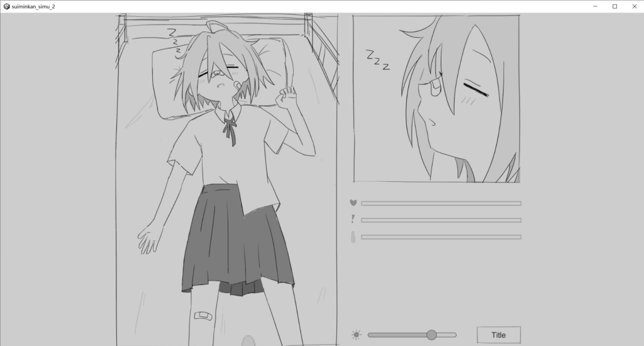Click the face close-up panel

tap(436, 99)
